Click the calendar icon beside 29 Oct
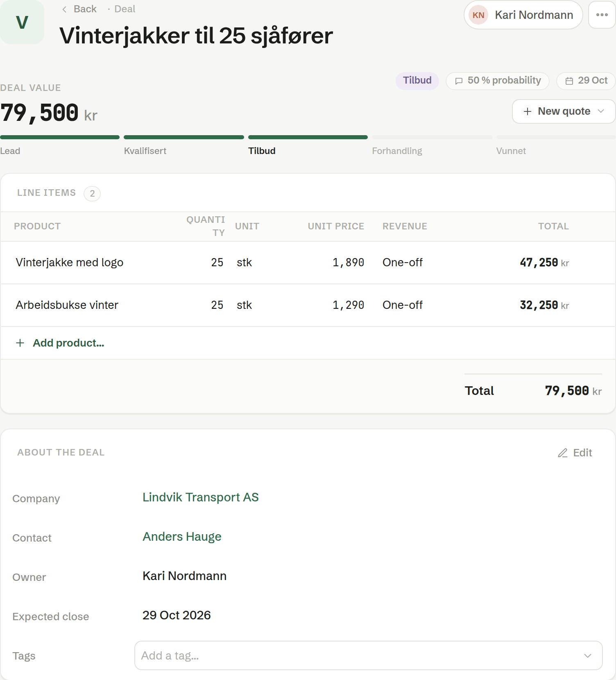Viewport: 616px width, 680px height. [x=569, y=81]
